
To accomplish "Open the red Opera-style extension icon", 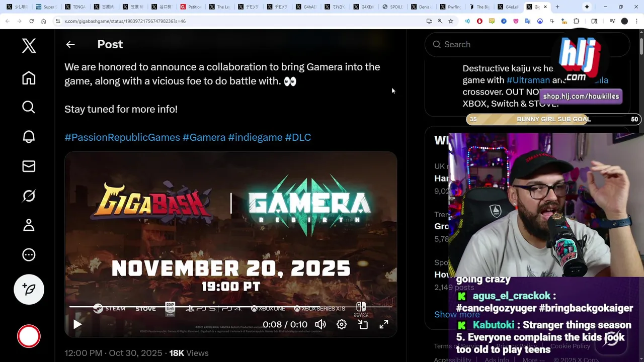I will pos(479,21).
